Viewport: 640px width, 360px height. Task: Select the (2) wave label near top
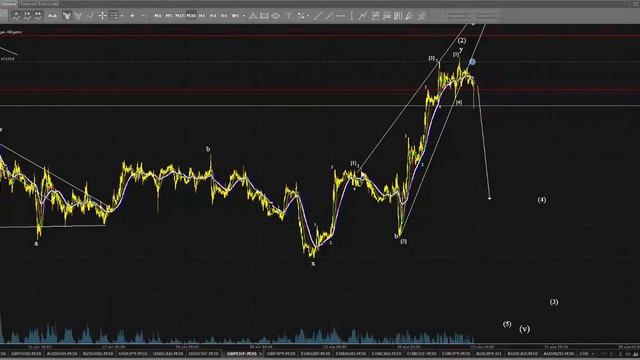coord(462,40)
